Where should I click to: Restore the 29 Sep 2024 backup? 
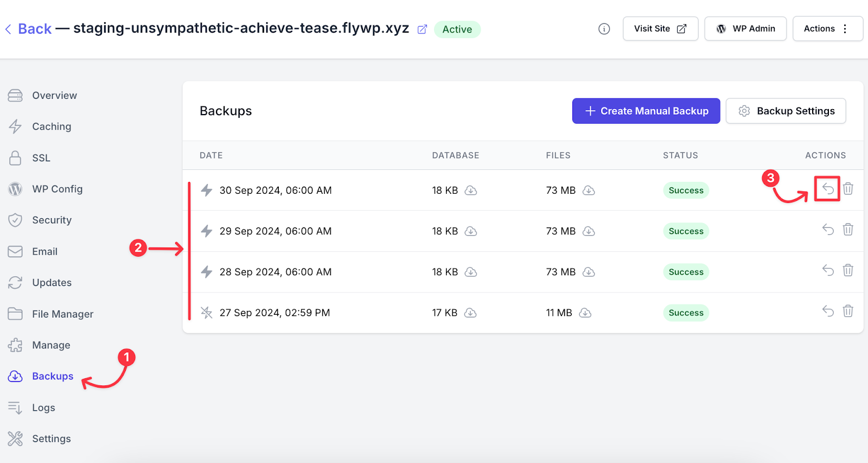click(x=828, y=230)
